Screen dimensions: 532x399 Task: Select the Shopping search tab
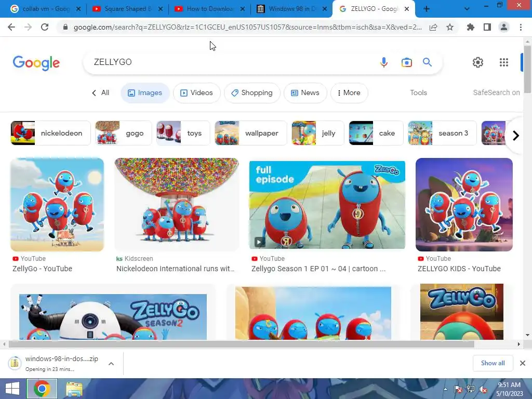[x=252, y=92]
